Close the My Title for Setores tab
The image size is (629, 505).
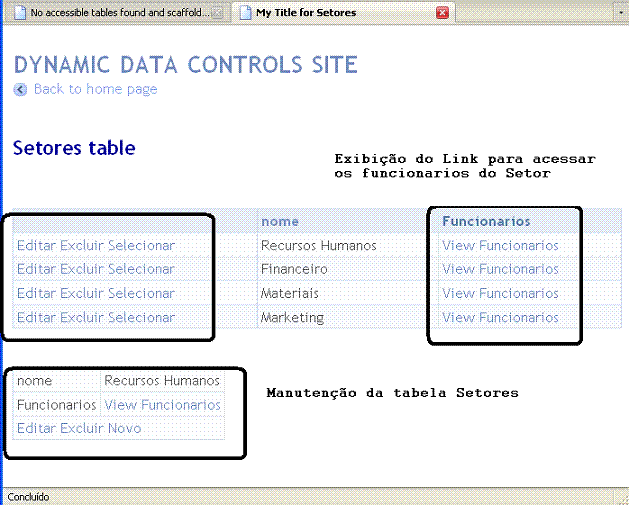[x=442, y=13]
